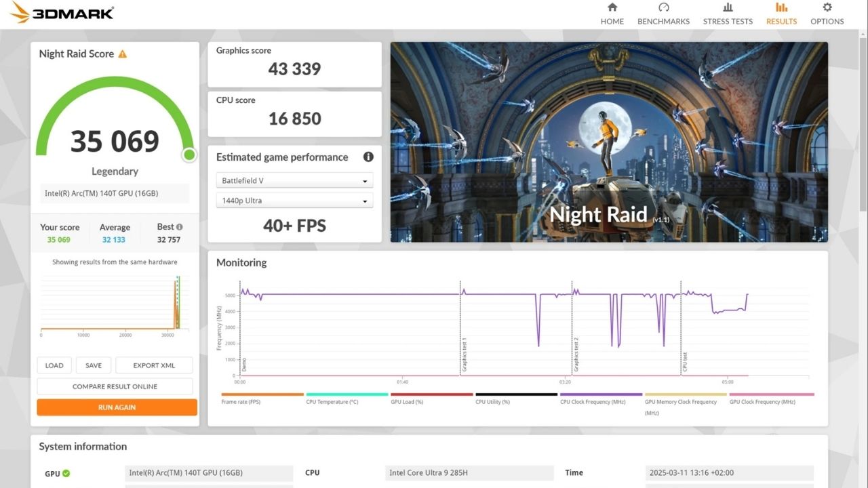The width and height of the screenshot is (868, 488).
Task: Expand the 1440p Ultra resolution dropdown
Action: tap(294, 201)
